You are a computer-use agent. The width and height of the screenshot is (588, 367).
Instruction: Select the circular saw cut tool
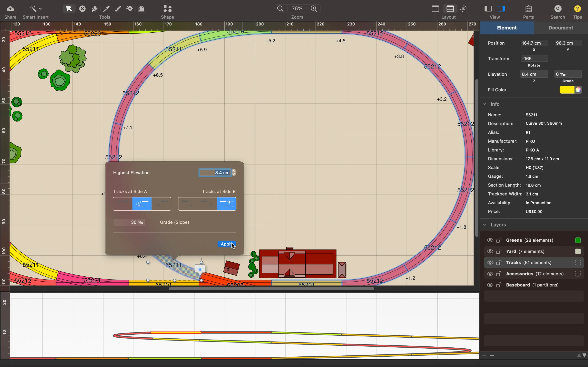(129, 9)
